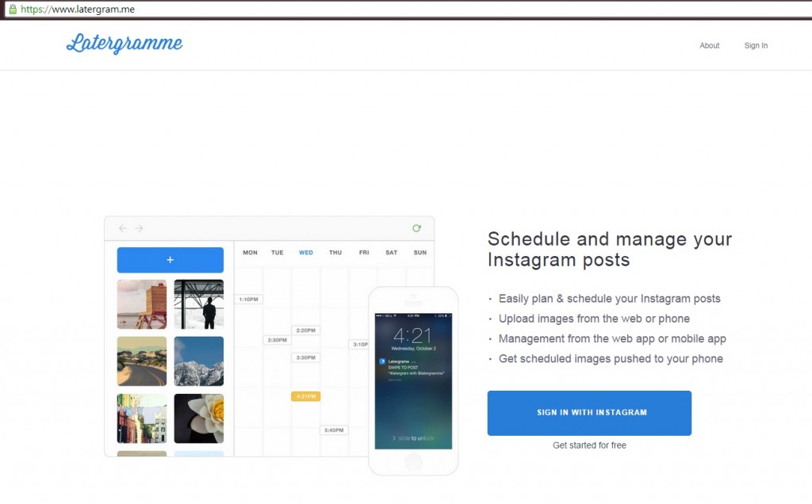
Task: Click the 3:30PM scheduled slot
Action: (305, 357)
